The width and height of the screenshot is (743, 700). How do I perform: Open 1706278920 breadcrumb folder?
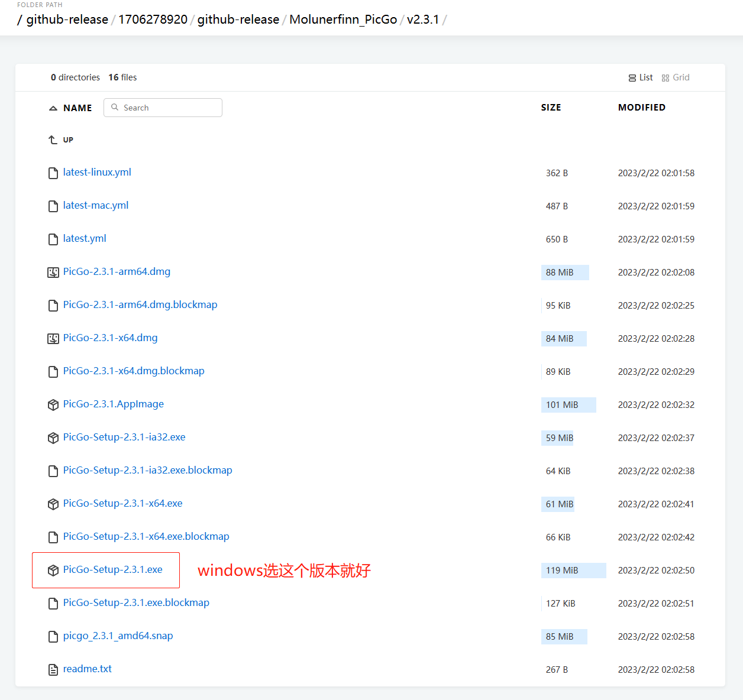pyautogui.click(x=153, y=20)
